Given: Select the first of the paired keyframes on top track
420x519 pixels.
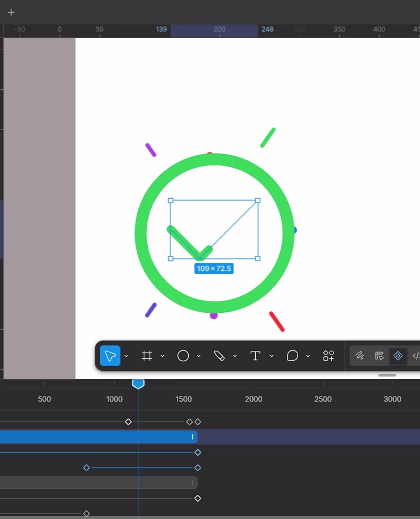Looking at the screenshot, I should (189, 422).
